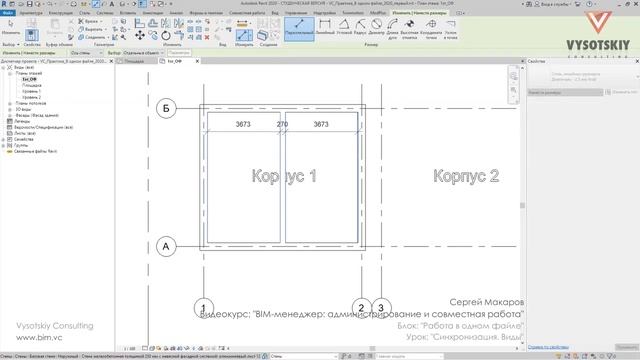Click the Text (A) icon in quick access toolbar
640x360 pixels.
click(x=111, y=4)
